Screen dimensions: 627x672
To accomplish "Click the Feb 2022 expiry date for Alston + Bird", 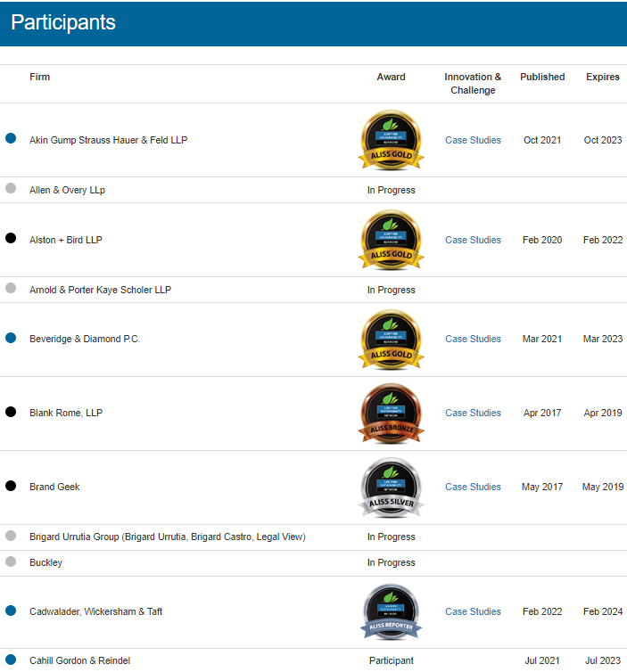I will click(x=603, y=240).
